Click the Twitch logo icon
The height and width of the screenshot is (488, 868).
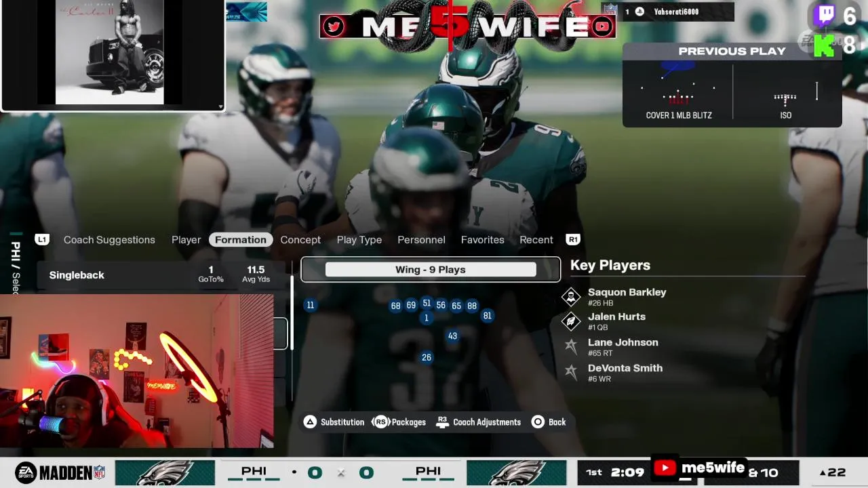825,15
